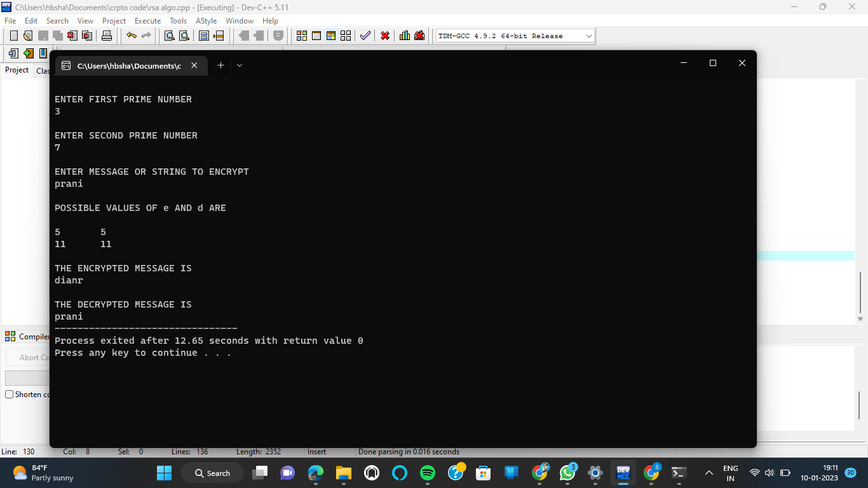The width and height of the screenshot is (868, 488).
Task: Select the Rebuild All toolbar icon
Action: [x=345, y=36]
